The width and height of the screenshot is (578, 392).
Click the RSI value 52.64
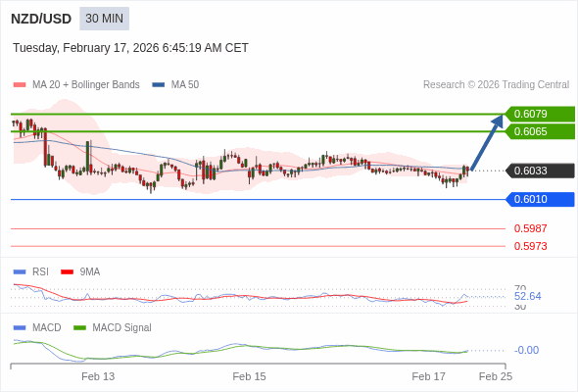527,297
